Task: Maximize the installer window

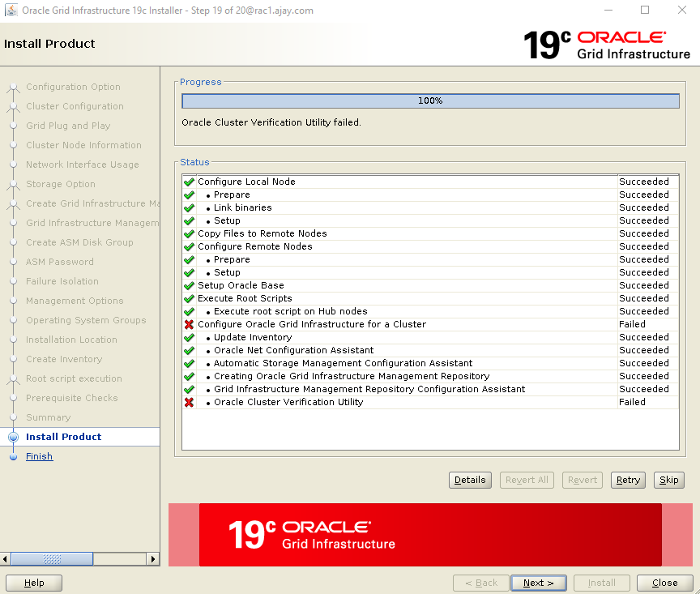Action: (x=645, y=10)
